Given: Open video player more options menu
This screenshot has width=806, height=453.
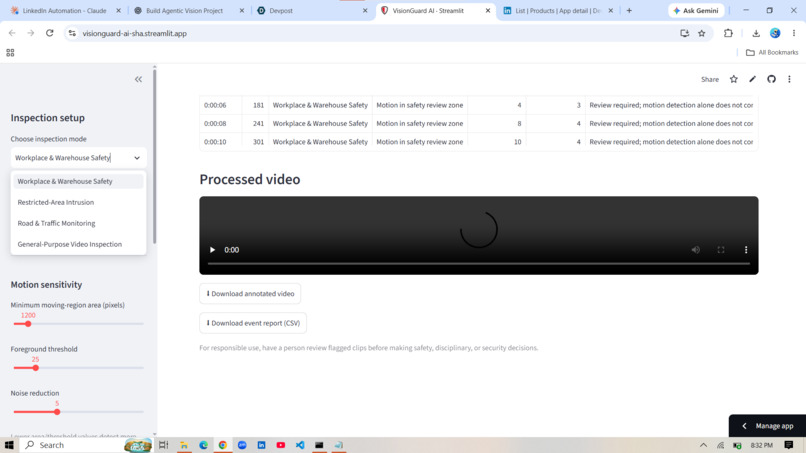Looking at the screenshot, I should coord(746,250).
